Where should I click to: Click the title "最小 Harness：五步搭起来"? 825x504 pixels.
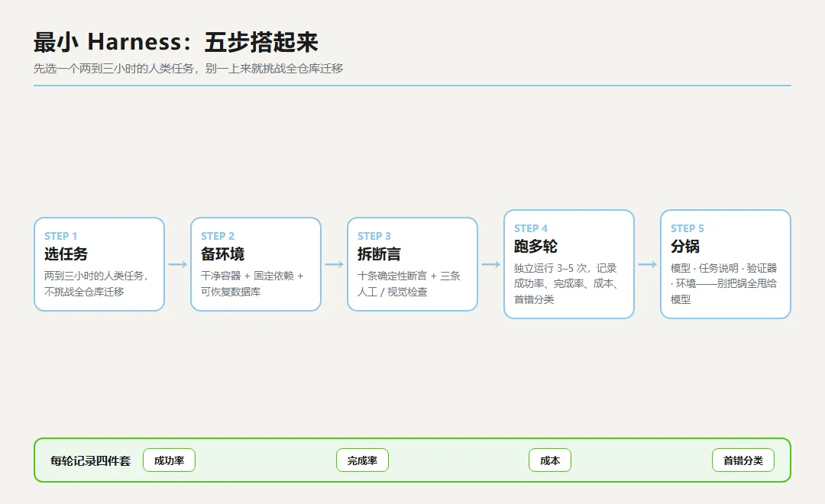176,42
